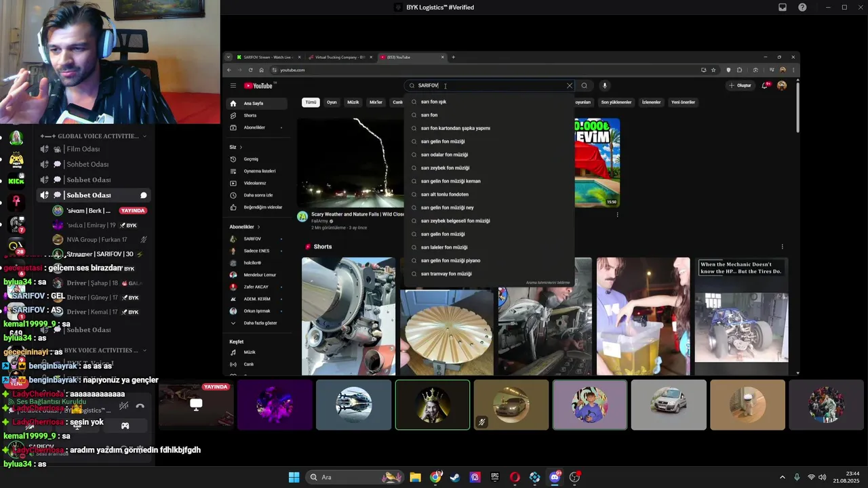Viewport: 868px width, 488px height.
Task: Select the Son yüklenenler chip
Action: pyautogui.click(x=616, y=102)
